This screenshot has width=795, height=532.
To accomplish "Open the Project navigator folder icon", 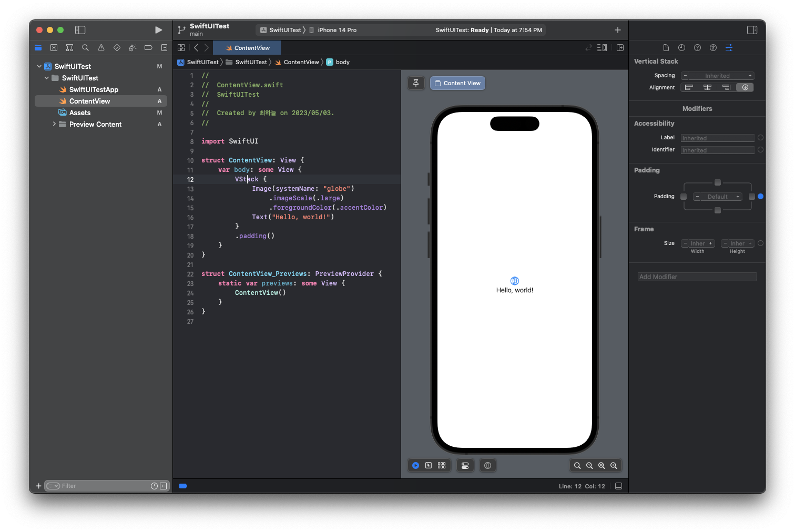I will (x=38, y=48).
